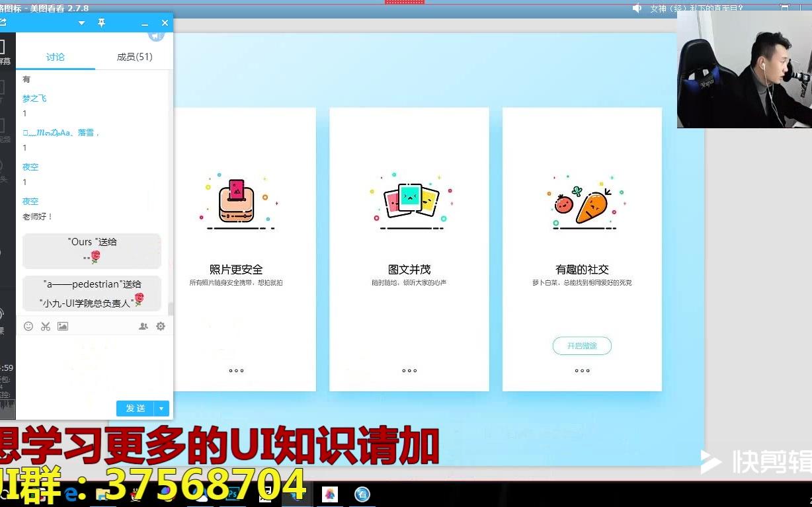Click the 开启微途 button

point(581,346)
